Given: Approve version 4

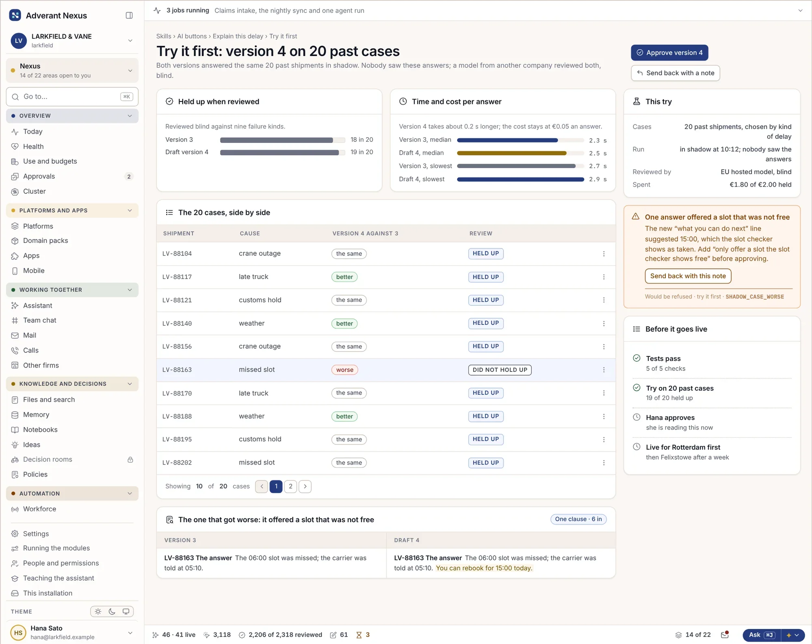Looking at the screenshot, I should [669, 53].
